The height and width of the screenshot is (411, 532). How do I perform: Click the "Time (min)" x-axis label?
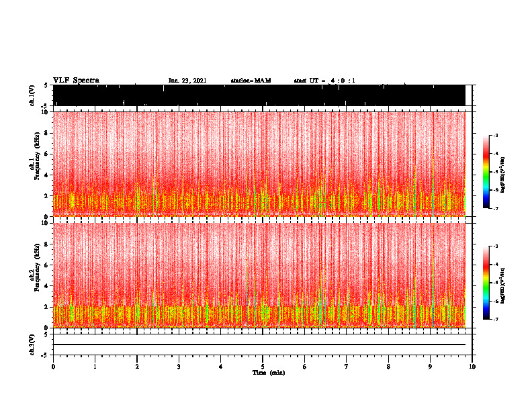269,373
